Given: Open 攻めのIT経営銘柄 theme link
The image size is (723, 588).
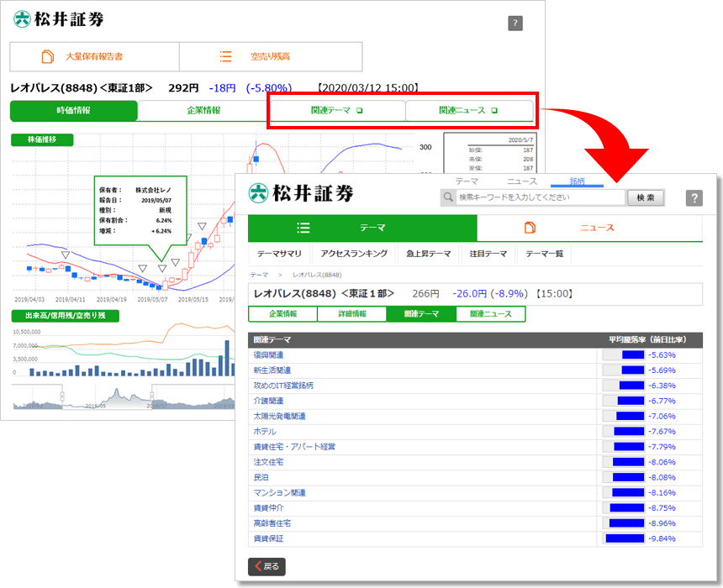Looking at the screenshot, I should (283, 386).
